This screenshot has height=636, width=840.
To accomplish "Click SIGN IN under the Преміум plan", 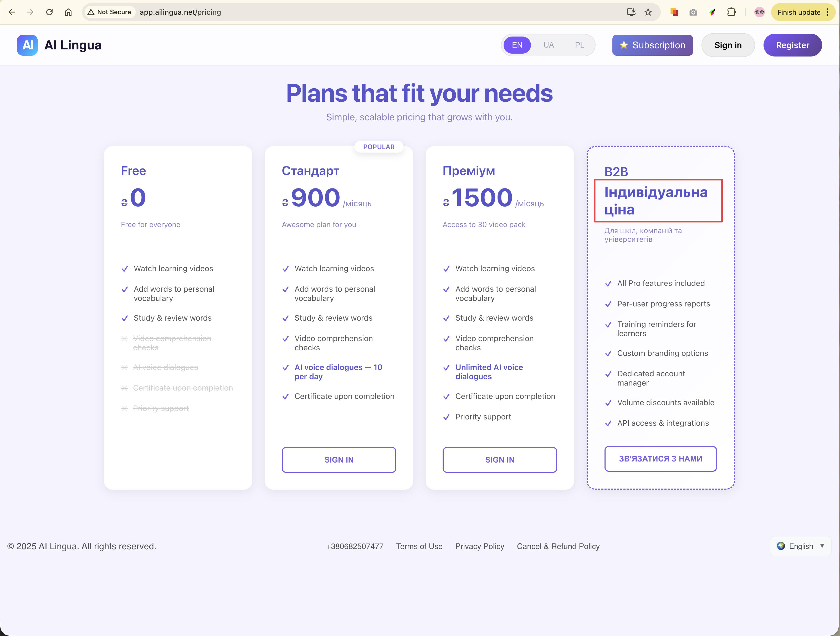I will (x=499, y=460).
